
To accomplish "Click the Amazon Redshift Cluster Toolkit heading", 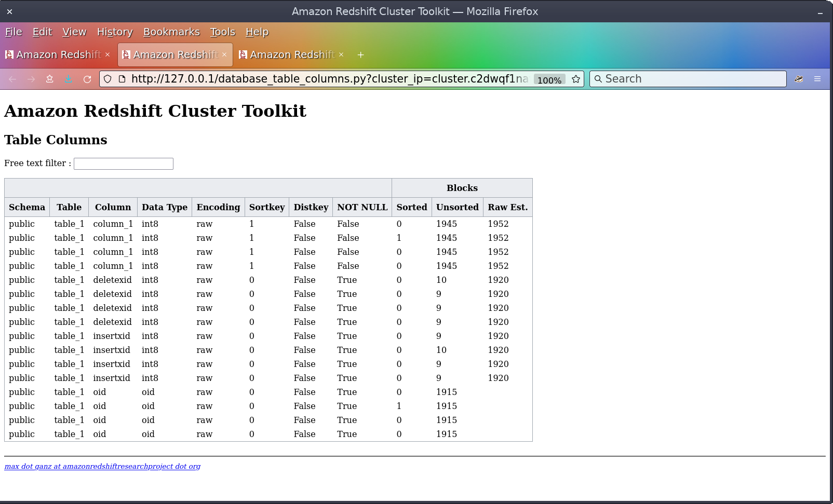I will coord(155,111).
